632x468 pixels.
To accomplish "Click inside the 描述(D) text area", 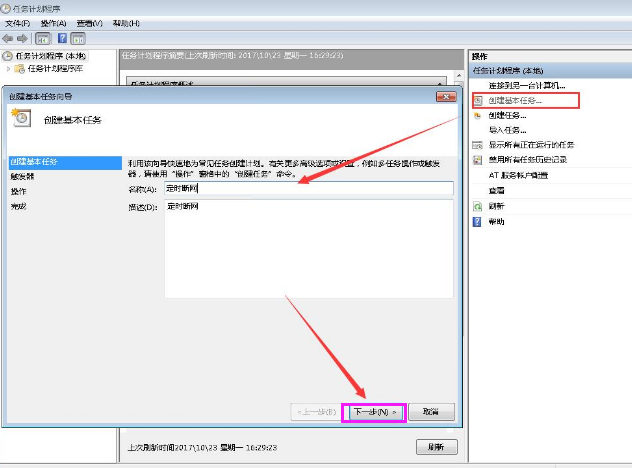I will (308, 250).
